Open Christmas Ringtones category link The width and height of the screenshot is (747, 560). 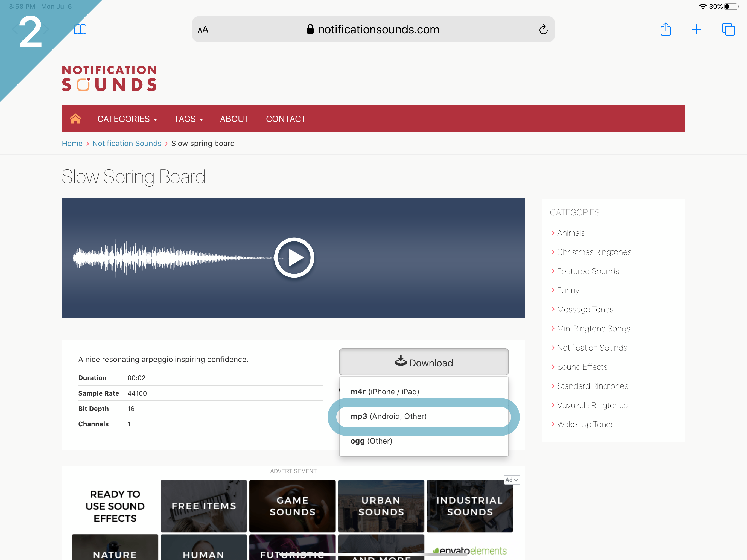pos(594,252)
